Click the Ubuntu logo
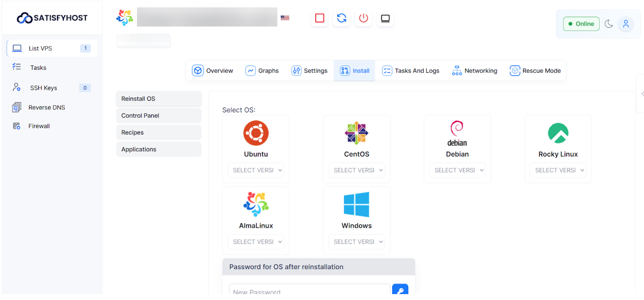The width and height of the screenshot is (644, 300). 256,133
